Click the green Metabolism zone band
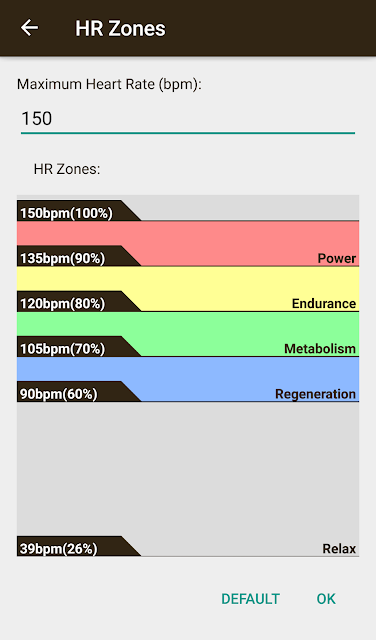Image resolution: width=376 pixels, height=640 pixels. tap(188, 334)
